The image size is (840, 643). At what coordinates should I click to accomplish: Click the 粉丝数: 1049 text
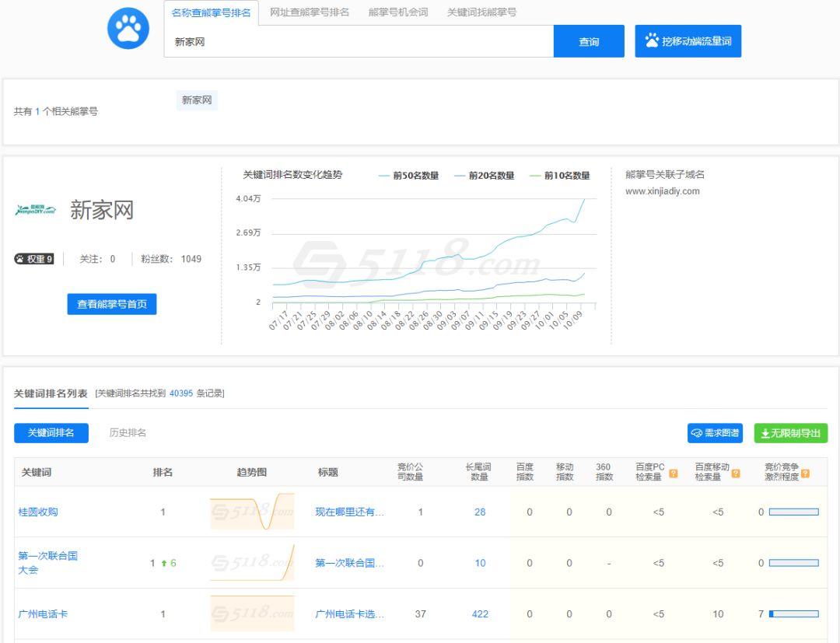[171, 259]
